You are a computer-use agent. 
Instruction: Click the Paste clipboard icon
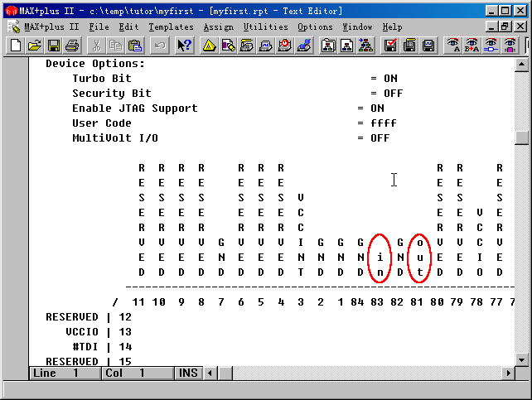pyautogui.click(x=135, y=46)
